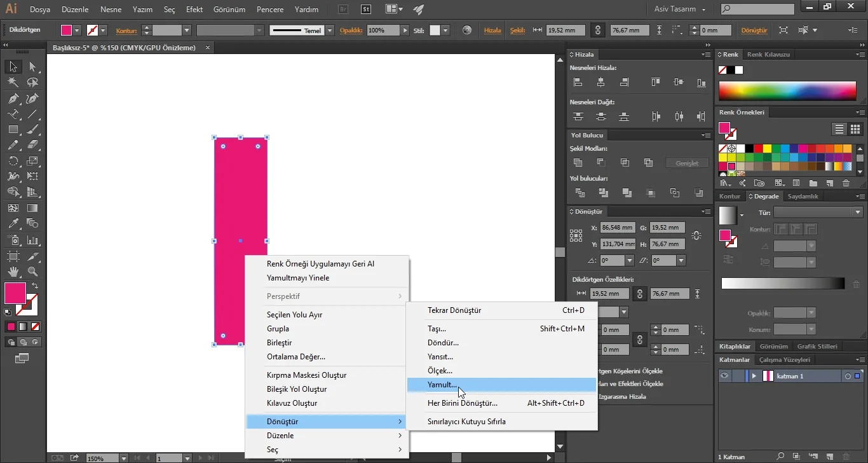Toggle constrain proportions link next to G/H fields
Screen dimensions: 868x463
(x=696, y=235)
